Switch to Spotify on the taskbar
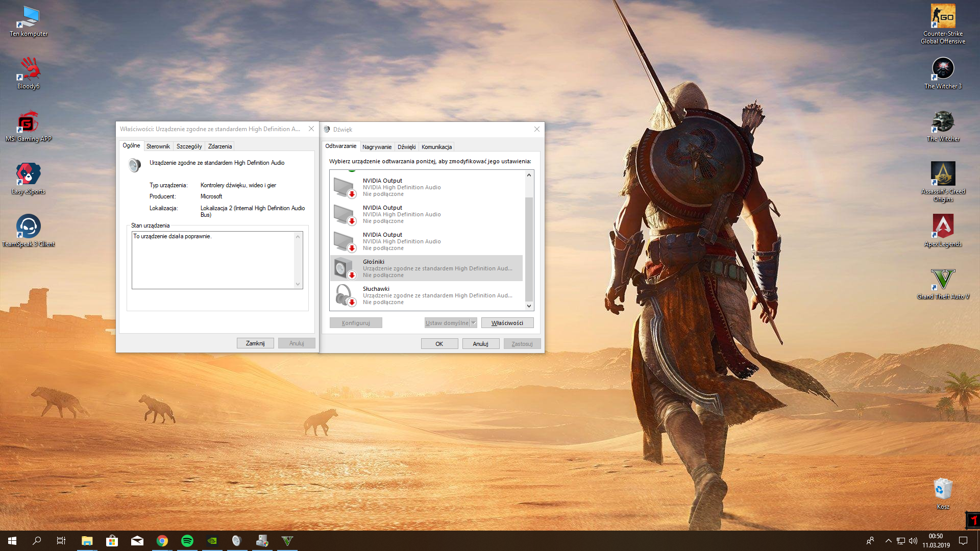Image resolution: width=980 pixels, height=551 pixels. coord(187,541)
